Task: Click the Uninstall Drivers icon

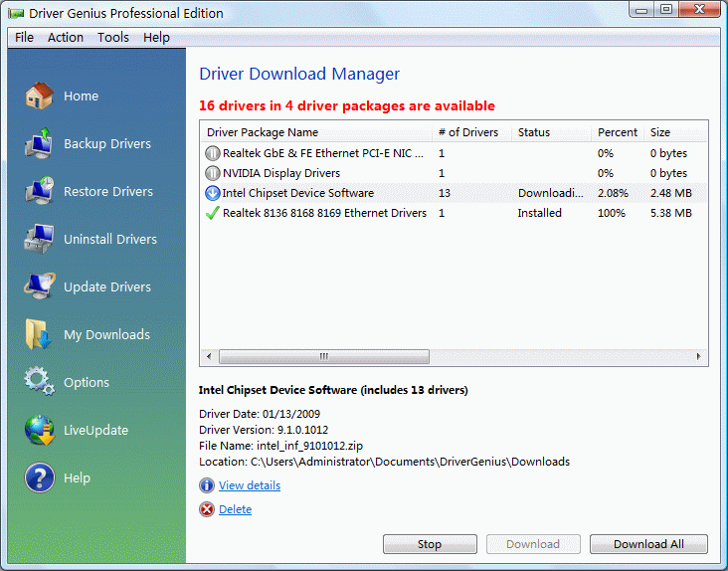Action: tap(39, 239)
